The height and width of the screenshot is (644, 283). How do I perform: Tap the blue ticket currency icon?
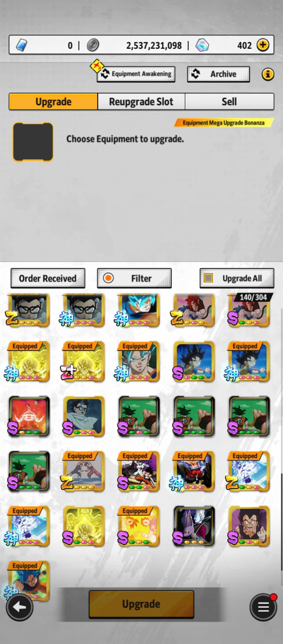(21, 45)
